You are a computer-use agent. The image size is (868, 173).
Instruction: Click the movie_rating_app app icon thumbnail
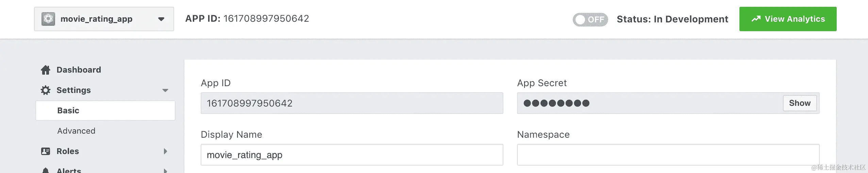[48, 19]
